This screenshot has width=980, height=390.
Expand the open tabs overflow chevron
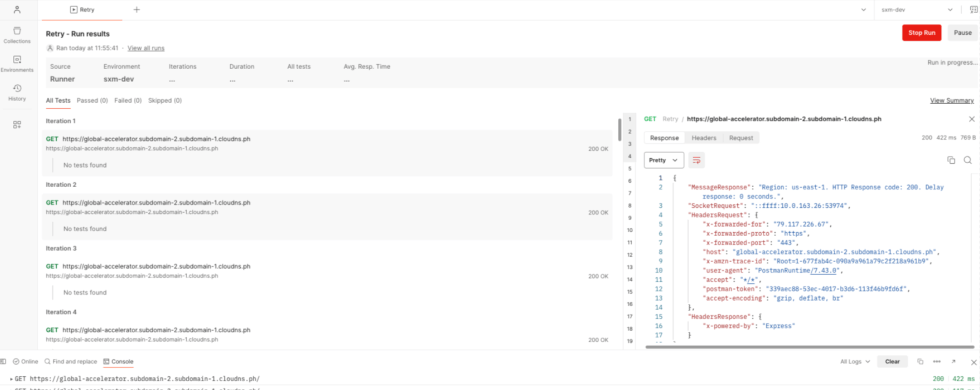coord(863,10)
